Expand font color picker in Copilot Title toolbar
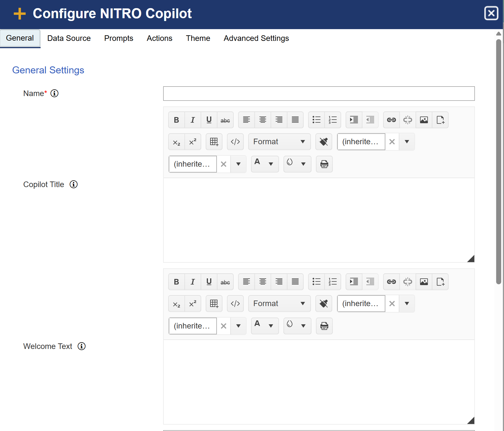This screenshot has height=431, width=504. [271, 164]
